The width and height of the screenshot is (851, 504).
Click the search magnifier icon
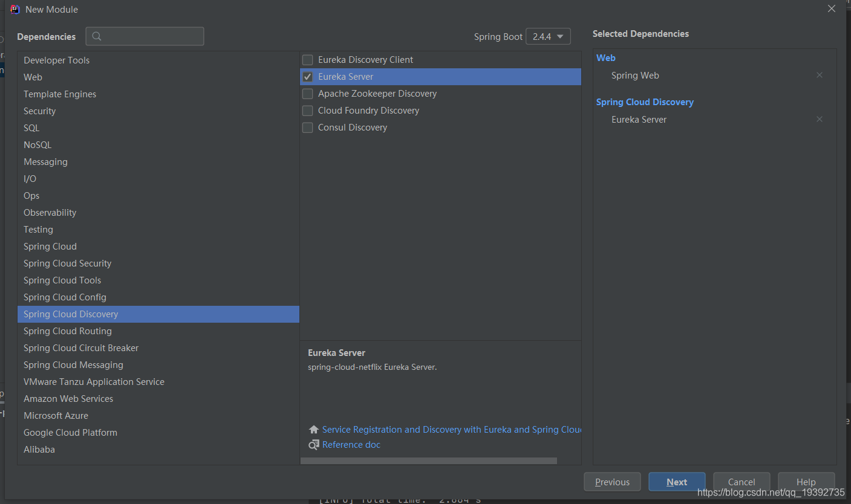coord(97,36)
